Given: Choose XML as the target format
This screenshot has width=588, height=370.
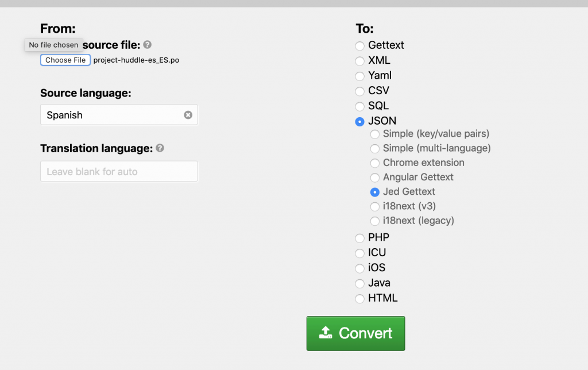Looking at the screenshot, I should (360, 61).
